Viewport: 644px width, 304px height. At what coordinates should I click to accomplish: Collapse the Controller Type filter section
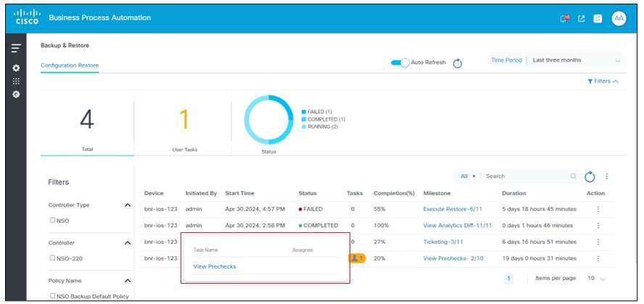[x=128, y=205]
